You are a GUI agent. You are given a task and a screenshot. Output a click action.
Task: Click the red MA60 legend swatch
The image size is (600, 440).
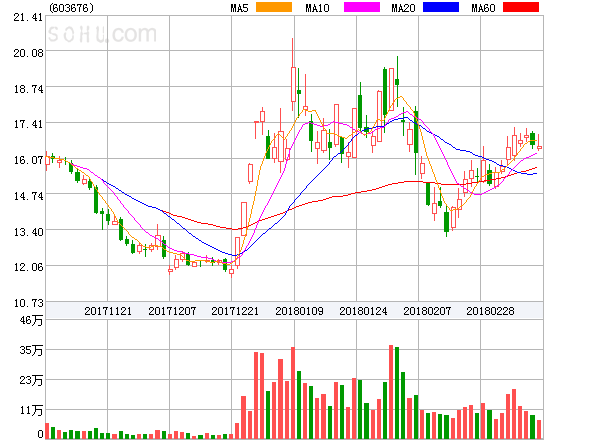pyautogui.click(x=521, y=7)
